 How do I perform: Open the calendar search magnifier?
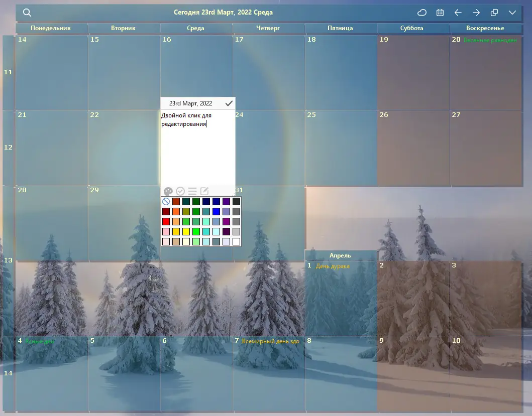tap(27, 13)
